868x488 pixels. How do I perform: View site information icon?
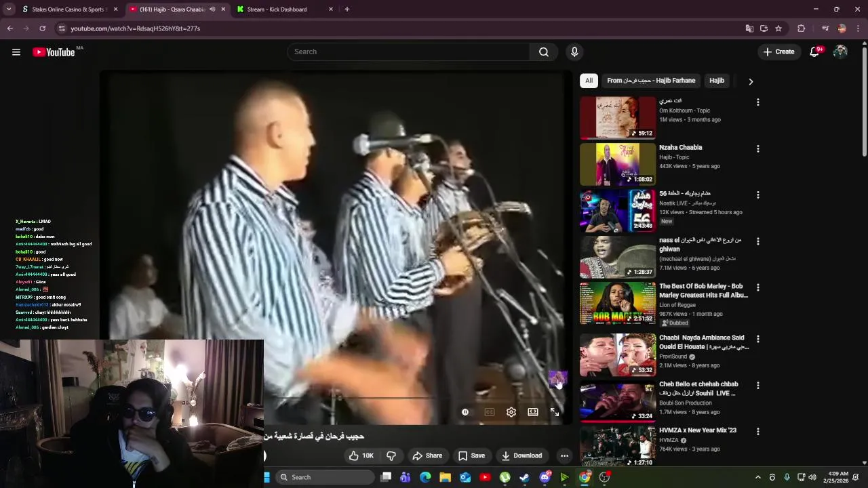62,28
